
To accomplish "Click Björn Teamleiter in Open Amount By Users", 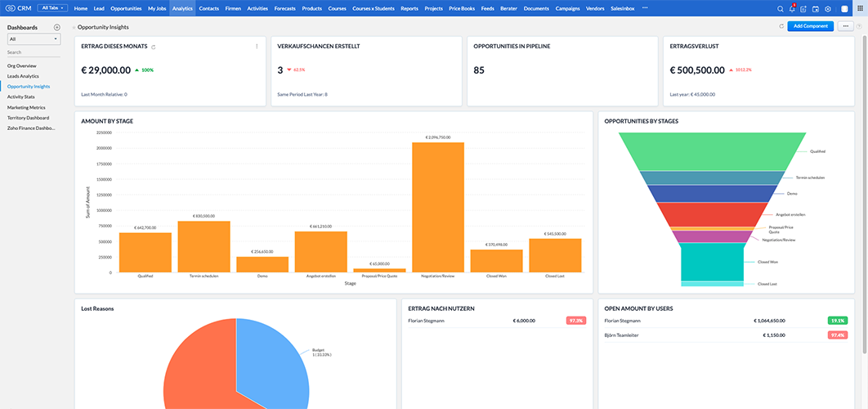I will pos(624,335).
